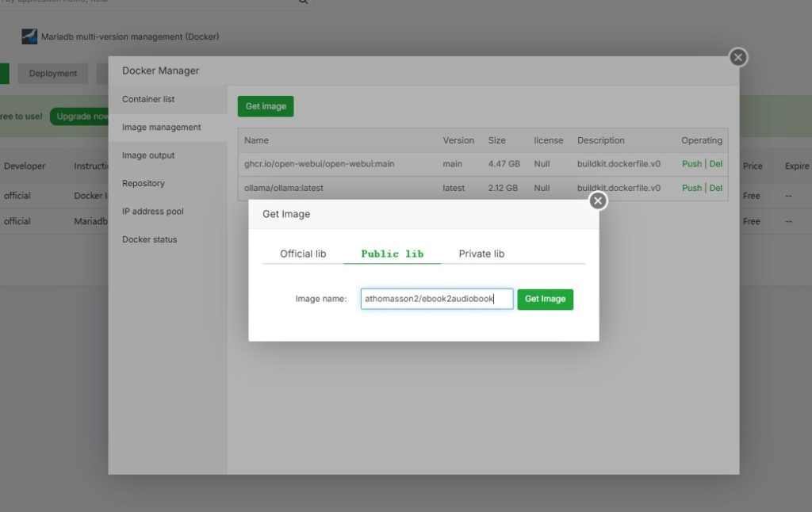The height and width of the screenshot is (512, 812).
Task: Click the Operating column header
Action: 702,140
